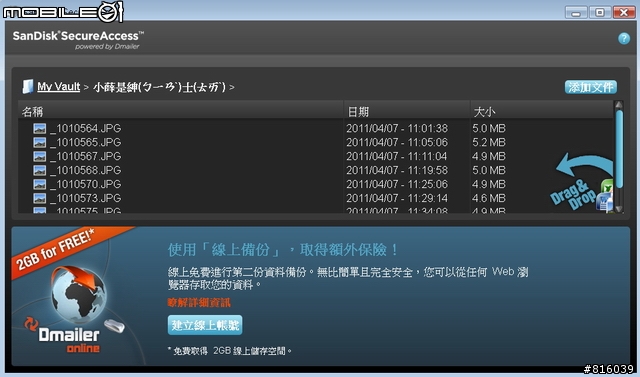Click the 添加文件 button
The height and width of the screenshot is (377, 640).
[x=591, y=87]
